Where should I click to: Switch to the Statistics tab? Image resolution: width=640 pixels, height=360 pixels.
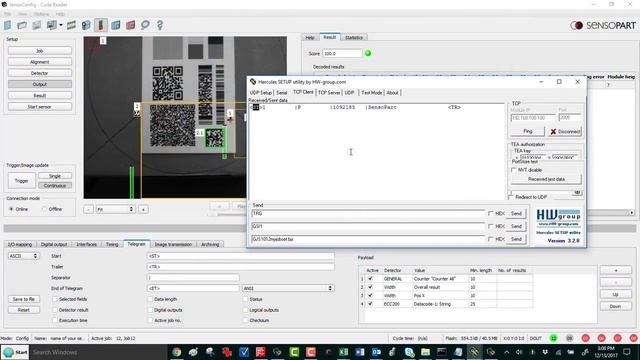point(353,38)
